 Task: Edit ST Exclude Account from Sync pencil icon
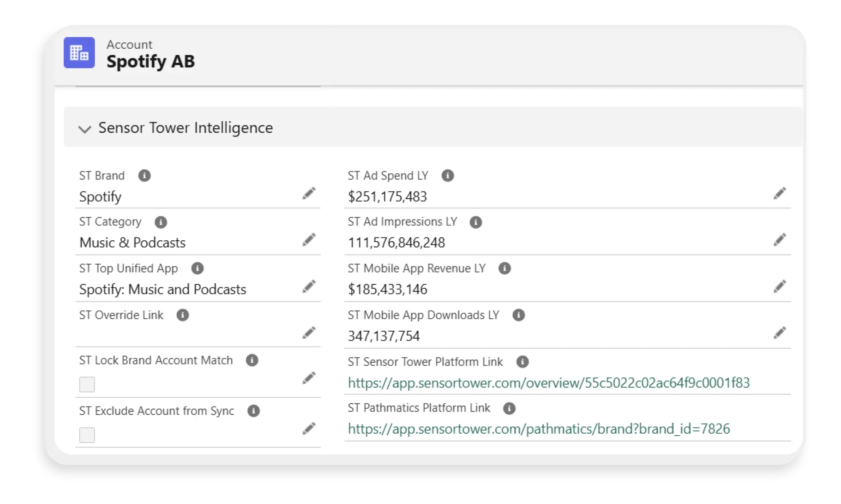[x=309, y=429]
